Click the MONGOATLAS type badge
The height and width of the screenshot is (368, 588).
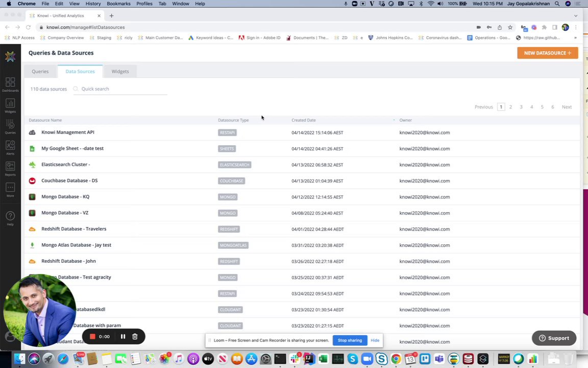[x=233, y=245]
